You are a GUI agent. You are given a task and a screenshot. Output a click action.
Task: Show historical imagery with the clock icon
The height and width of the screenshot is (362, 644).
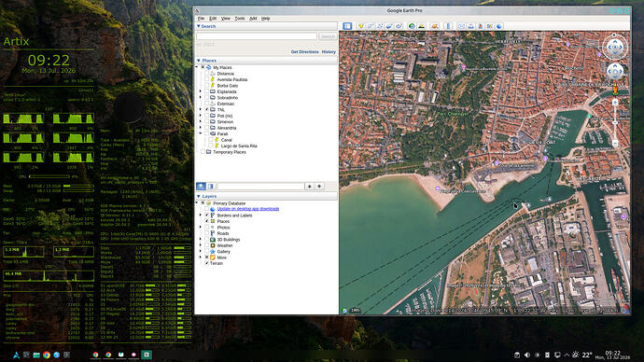pyautogui.click(x=412, y=26)
